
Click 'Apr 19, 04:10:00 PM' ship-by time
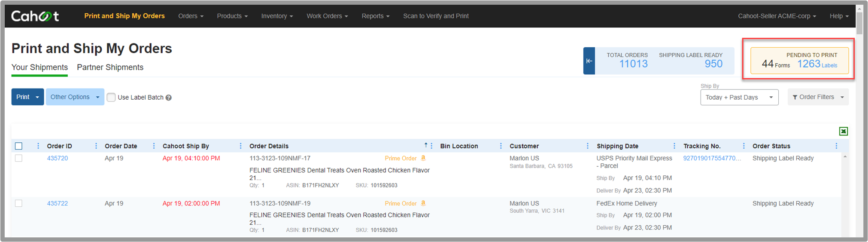click(191, 158)
